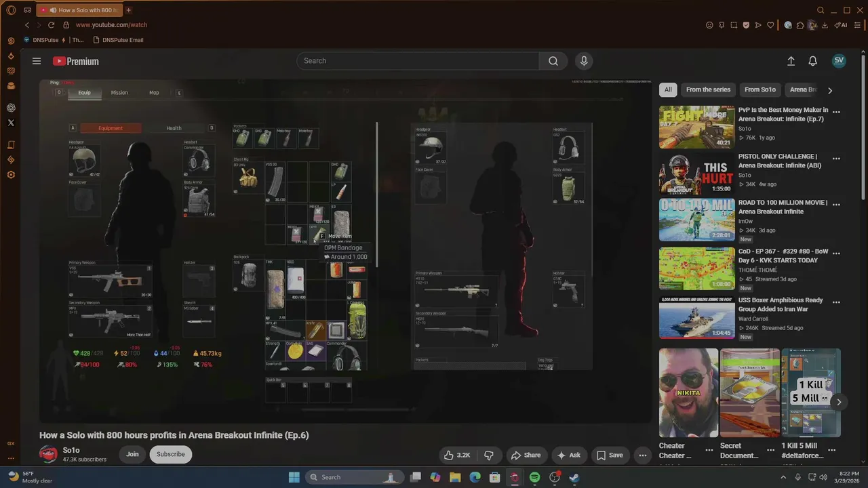Screen dimensions: 868x488
Task: Select the From So1o chip
Action: click(760, 89)
